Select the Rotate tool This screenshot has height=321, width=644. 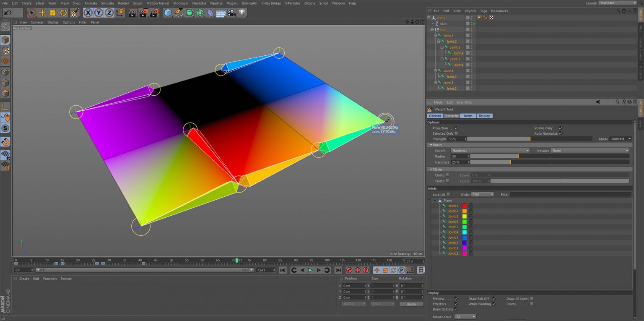coord(64,13)
